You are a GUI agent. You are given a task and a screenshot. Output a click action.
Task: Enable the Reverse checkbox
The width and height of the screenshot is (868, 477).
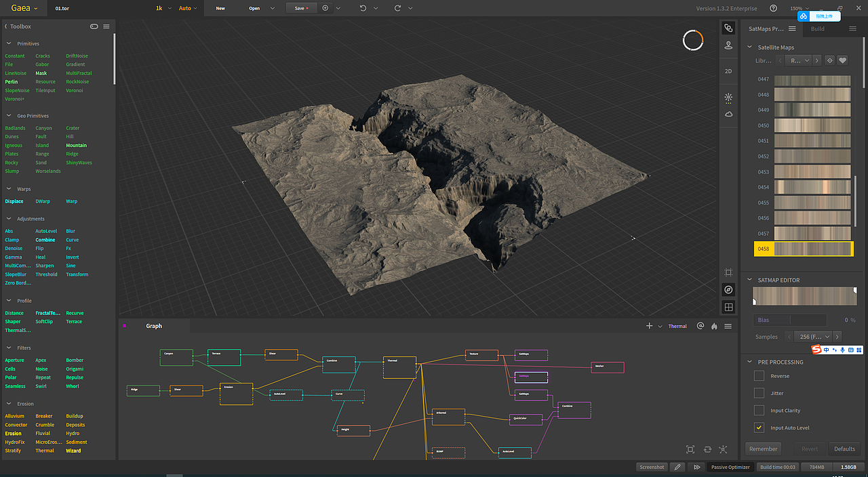[759, 376]
